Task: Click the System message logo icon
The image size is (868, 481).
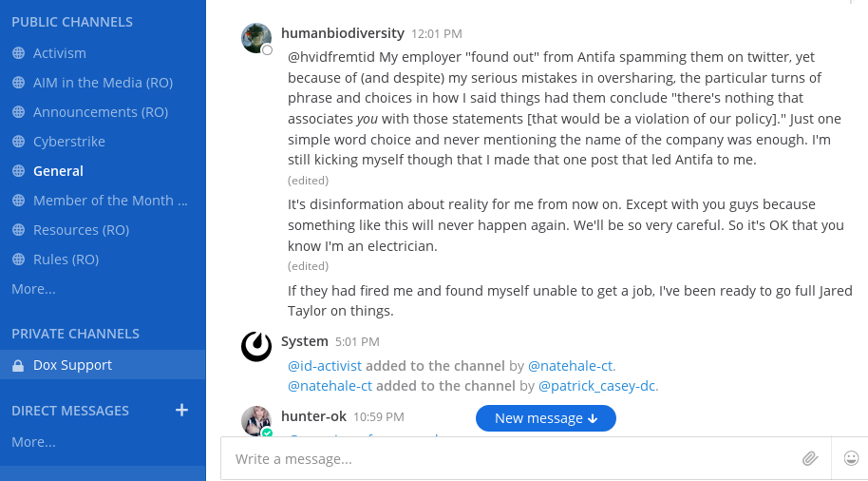Action: click(256, 346)
